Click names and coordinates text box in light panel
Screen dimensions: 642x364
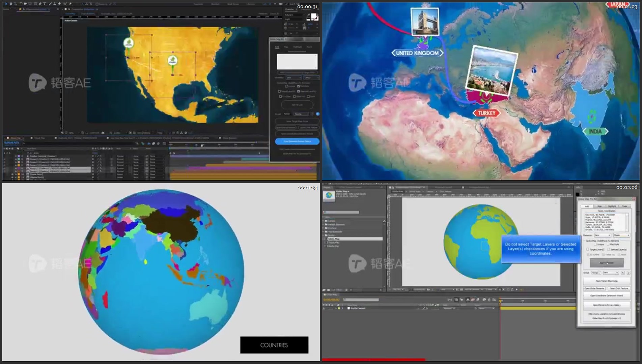coord(606,222)
